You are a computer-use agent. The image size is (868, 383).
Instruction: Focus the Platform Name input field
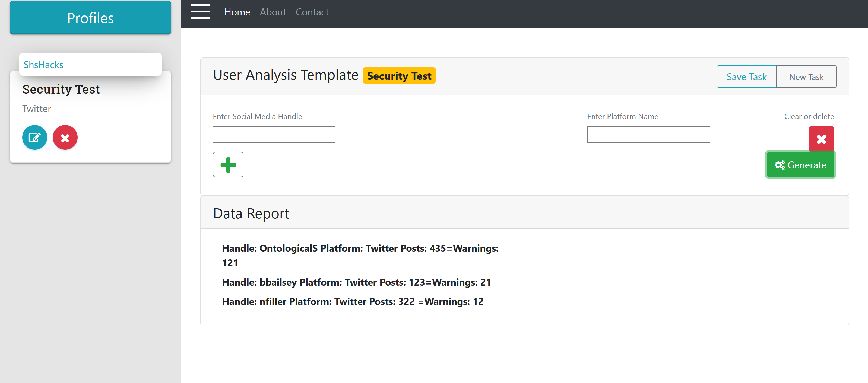pyautogui.click(x=648, y=135)
